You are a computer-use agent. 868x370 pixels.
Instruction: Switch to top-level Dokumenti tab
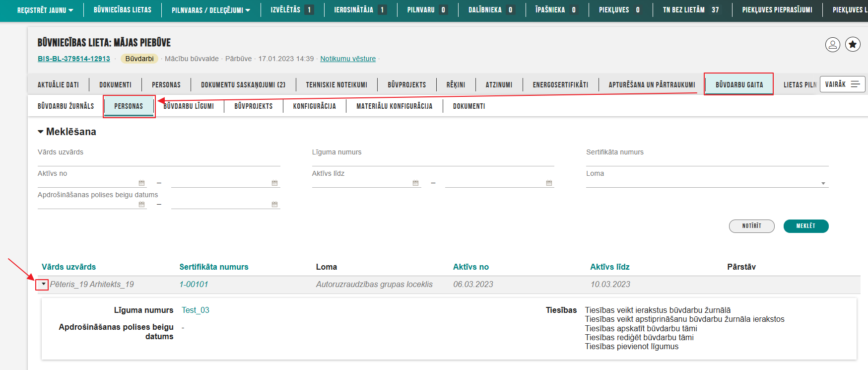pos(115,85)
